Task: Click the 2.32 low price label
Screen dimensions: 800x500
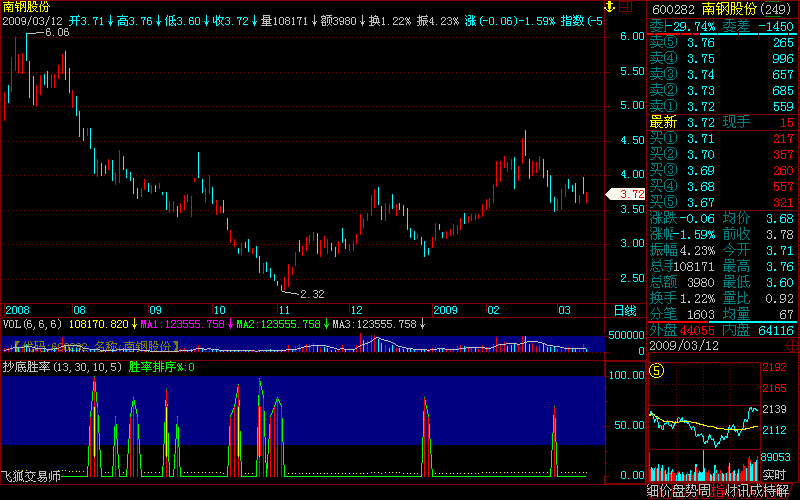Action: 312,294
